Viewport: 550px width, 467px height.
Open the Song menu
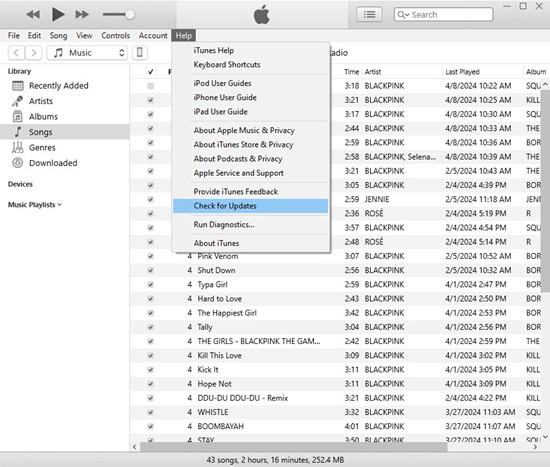pyautogui.click(x=58, y=35)
